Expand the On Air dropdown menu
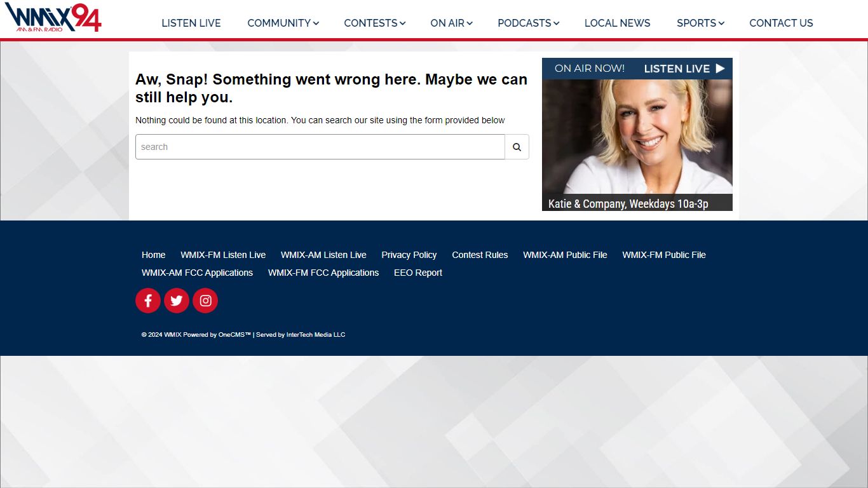 tap(451, 23)
